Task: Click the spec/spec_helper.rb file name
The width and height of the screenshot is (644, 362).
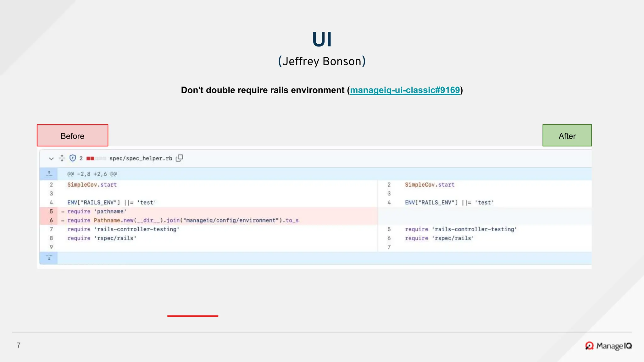Action: (141, 158)
